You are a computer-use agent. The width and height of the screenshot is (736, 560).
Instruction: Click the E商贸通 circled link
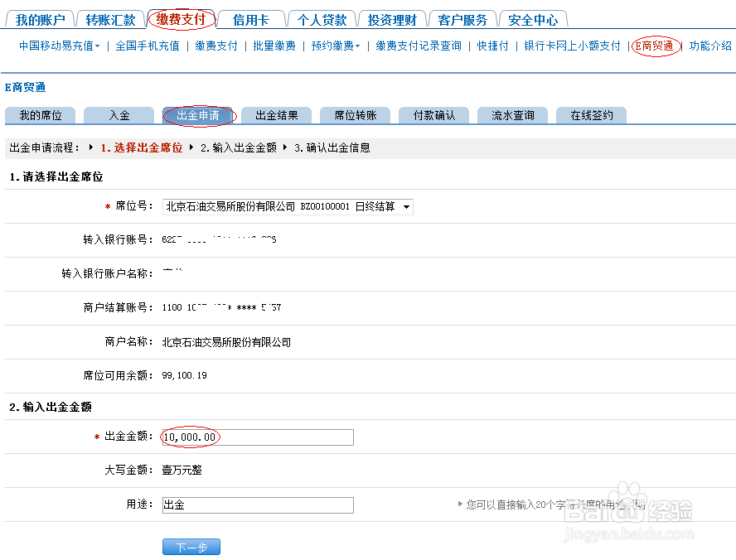(x=656, y=46)
